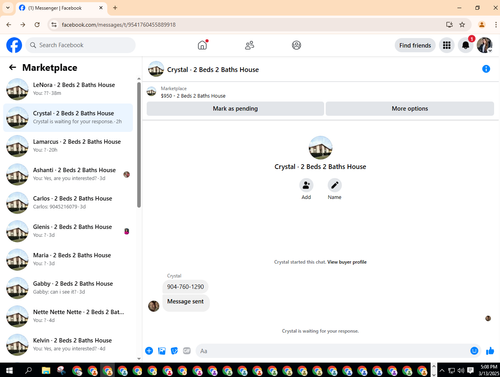The width and height of the screenshot is (500, 377).
Task: Reload the page
Action: tap(37, 25)
